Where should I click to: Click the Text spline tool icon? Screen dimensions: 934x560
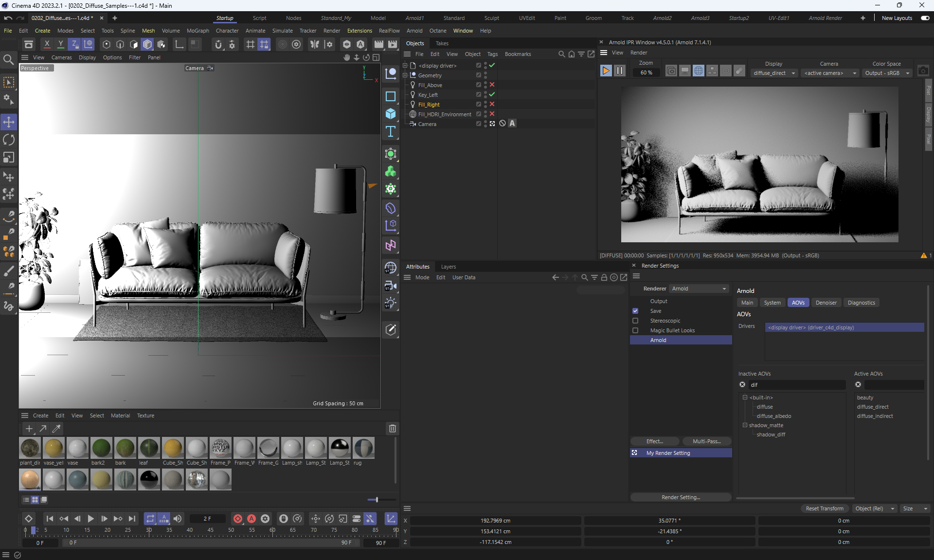coord(390,131)
